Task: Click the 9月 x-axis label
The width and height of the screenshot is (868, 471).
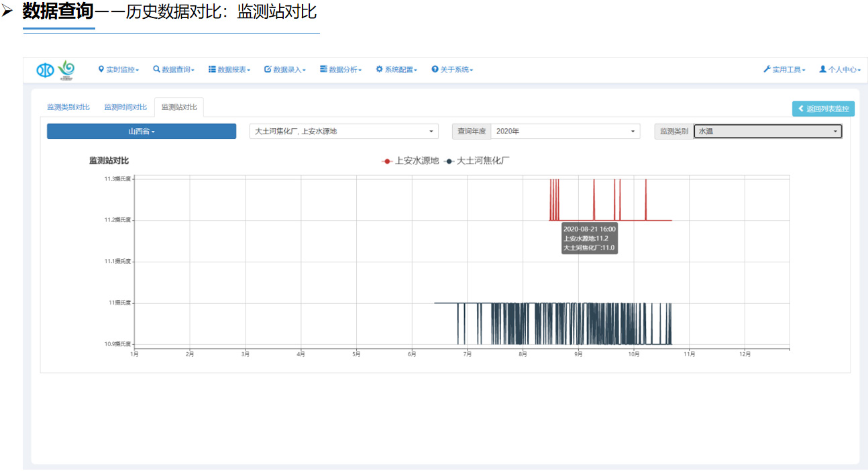Action: tap(578, 354)
